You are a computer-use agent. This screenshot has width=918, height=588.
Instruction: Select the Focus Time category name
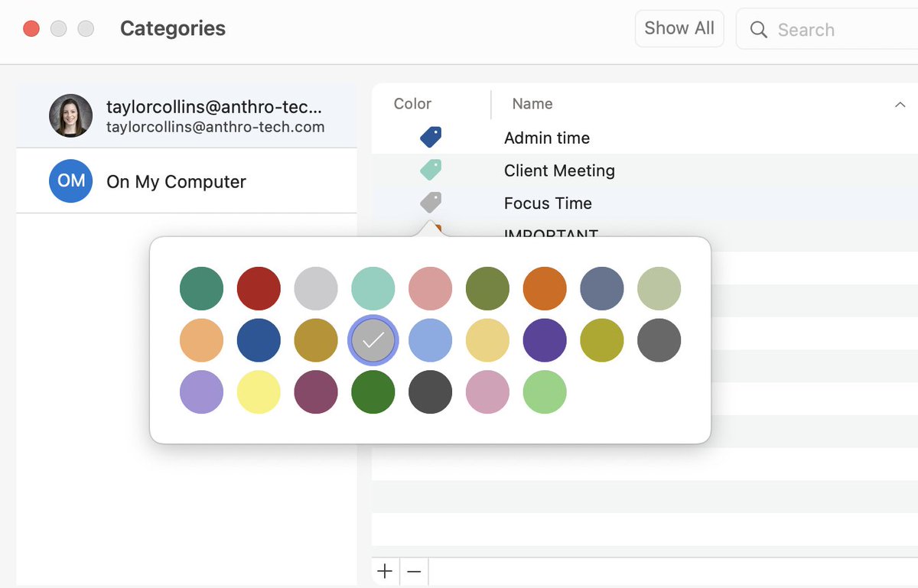click(x=548, y=203)
